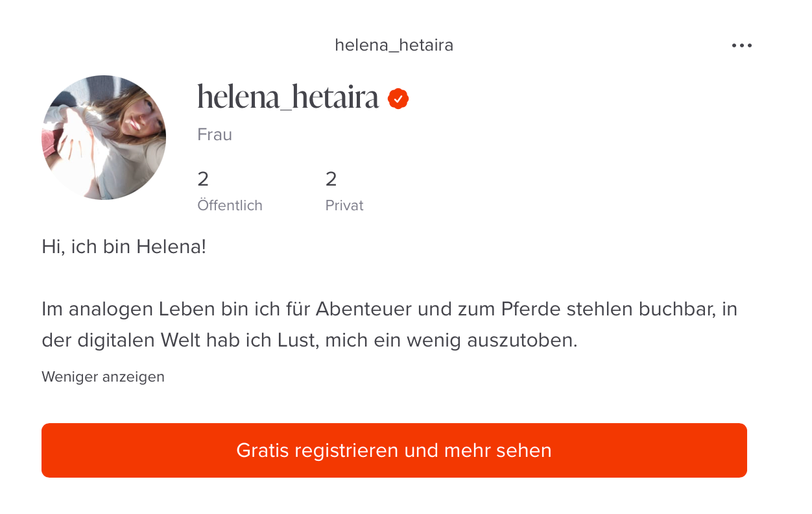Viewport: 812px width, 514px height.
Task: Collapse the bio with "Weniger anzeigen"
Action: (x=103, y=377)
